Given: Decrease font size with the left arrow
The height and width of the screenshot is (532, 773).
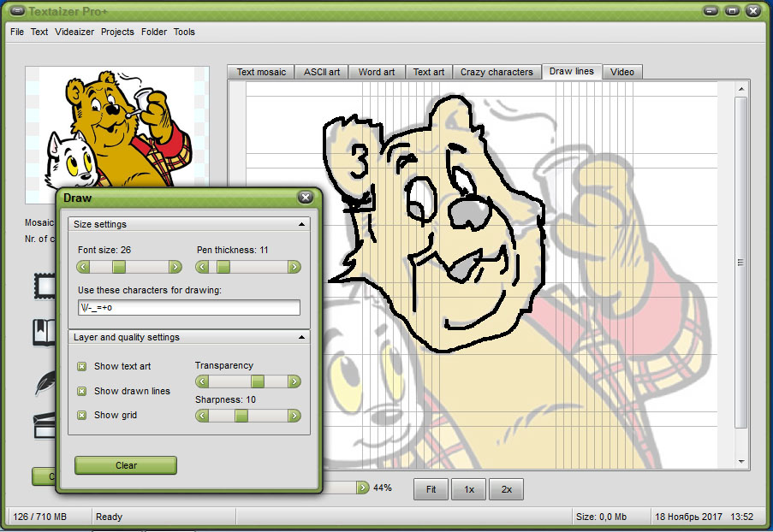Looking at the screenshot, I should (83, 267).
